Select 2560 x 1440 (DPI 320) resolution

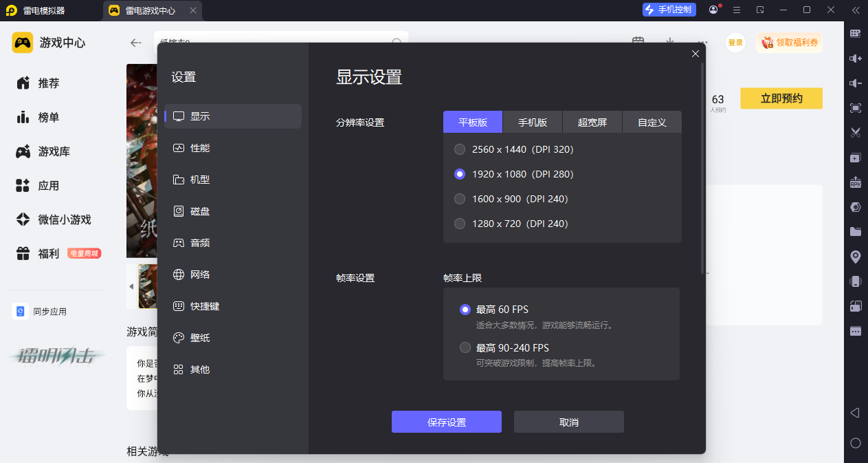[514, 149]
